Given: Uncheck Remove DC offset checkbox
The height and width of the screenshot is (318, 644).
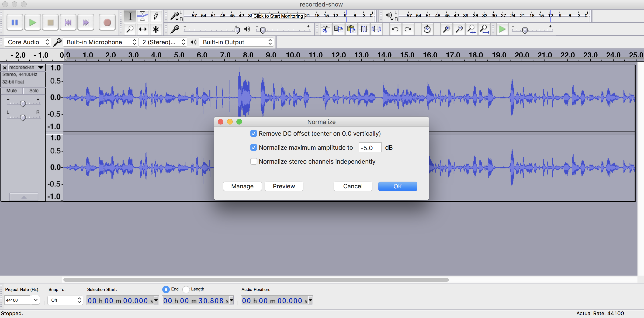Looking at the screenshot, I should coord(253,133).
